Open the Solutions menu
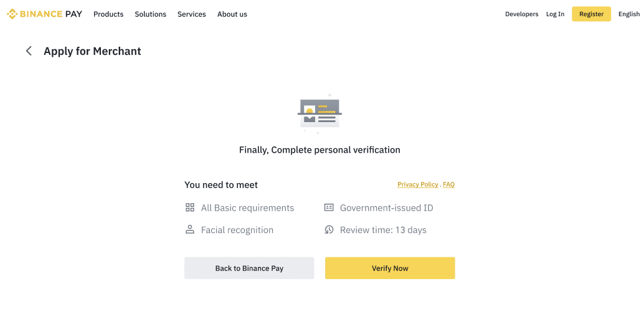 150,14
